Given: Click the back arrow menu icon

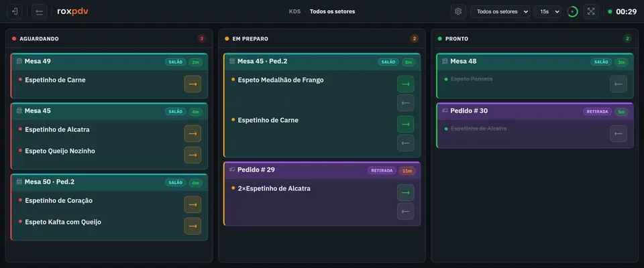Looking at the screenshot, I should [x=39, y=11].
